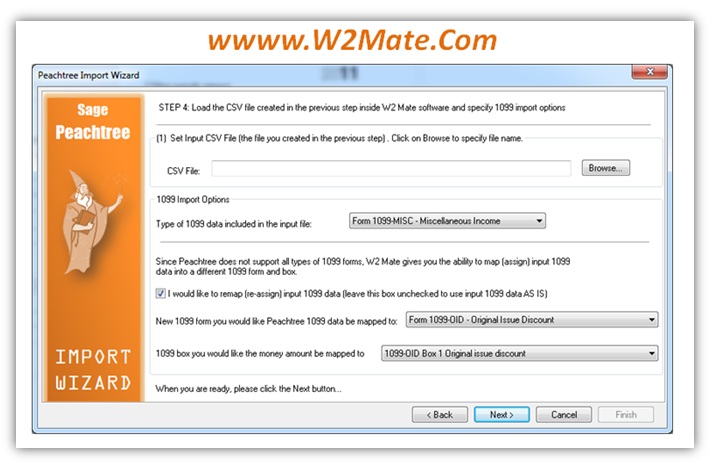Uncheck the remap input 1099 data checkbox
Image resolution: width=708 pixels, height=464 pixels.
(160, 293)
